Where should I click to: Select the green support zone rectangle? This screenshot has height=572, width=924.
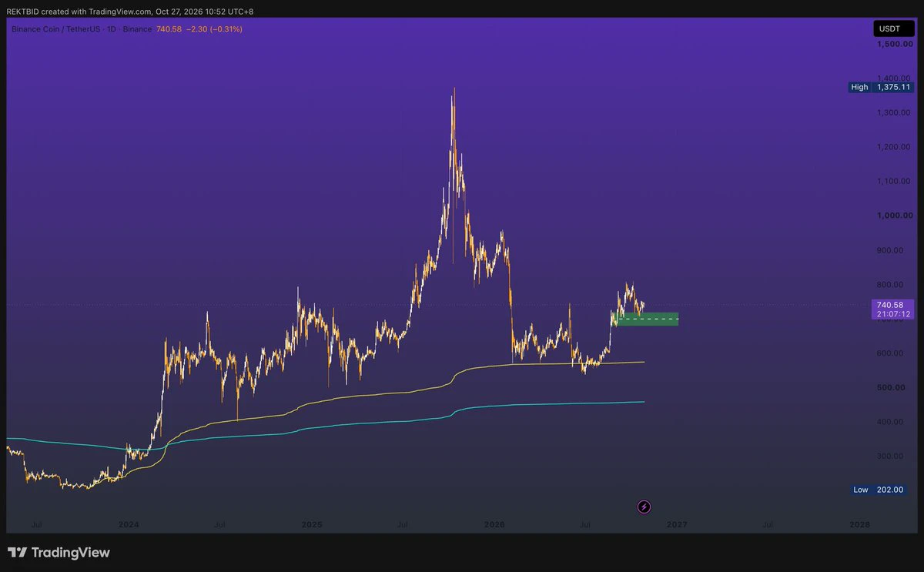(645, 319)
